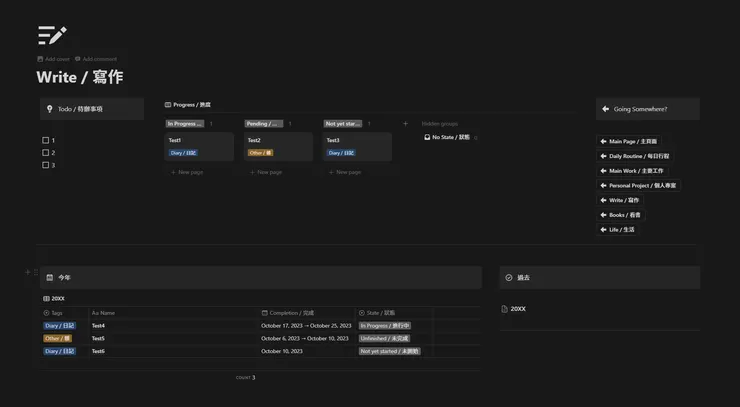Open Write / 寫作 navigation link

tap(620, 200)
